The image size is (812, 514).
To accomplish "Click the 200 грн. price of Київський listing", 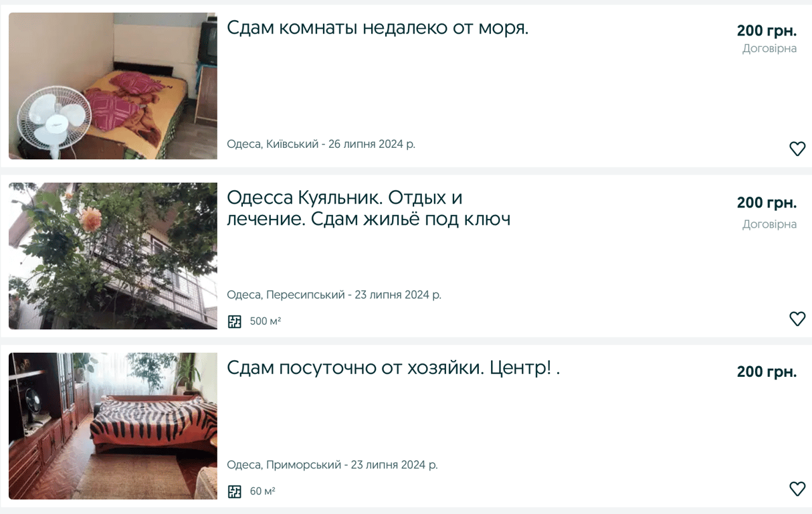I will 767,31.
